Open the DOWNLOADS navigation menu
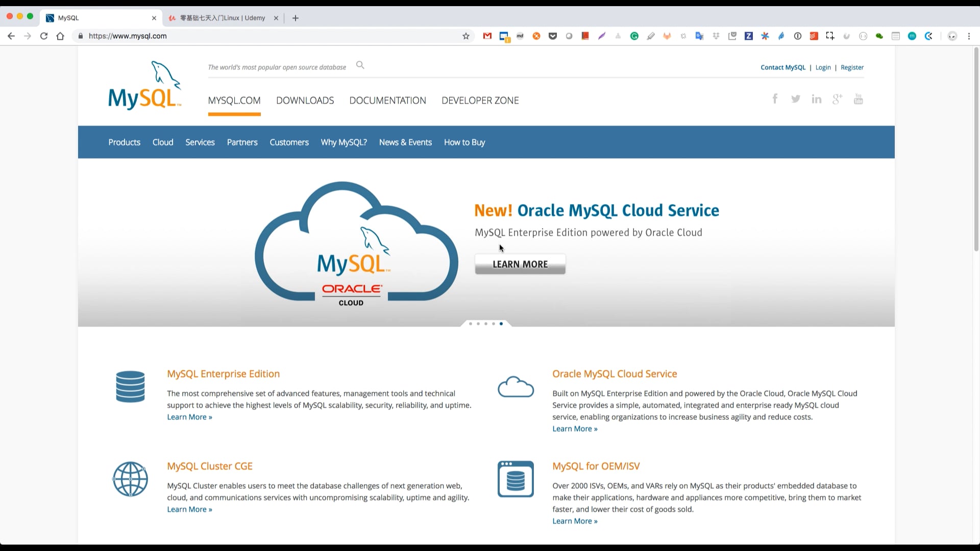Screen dimensions: 980x551 (305, 101)
